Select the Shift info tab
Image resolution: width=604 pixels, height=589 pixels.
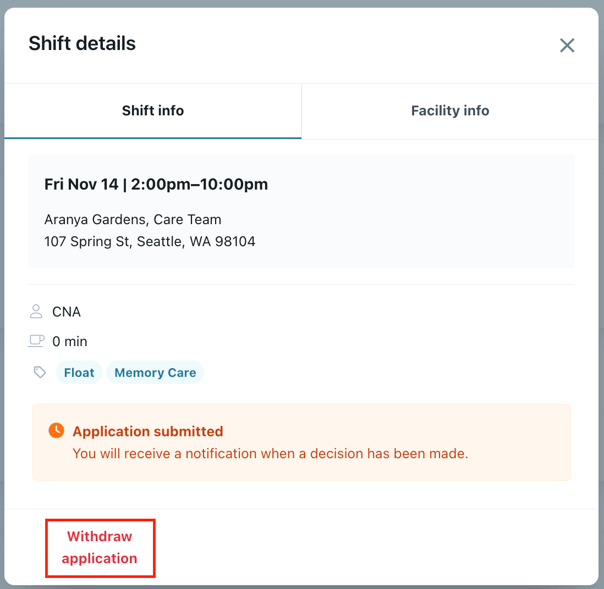(153, 111)
